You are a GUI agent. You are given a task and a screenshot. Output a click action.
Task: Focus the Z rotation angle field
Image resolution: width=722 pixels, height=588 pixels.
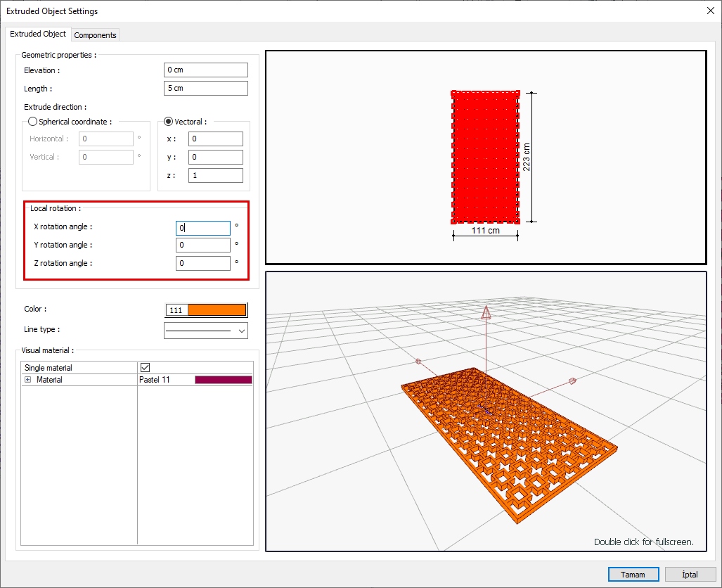[x=202, y=263]
